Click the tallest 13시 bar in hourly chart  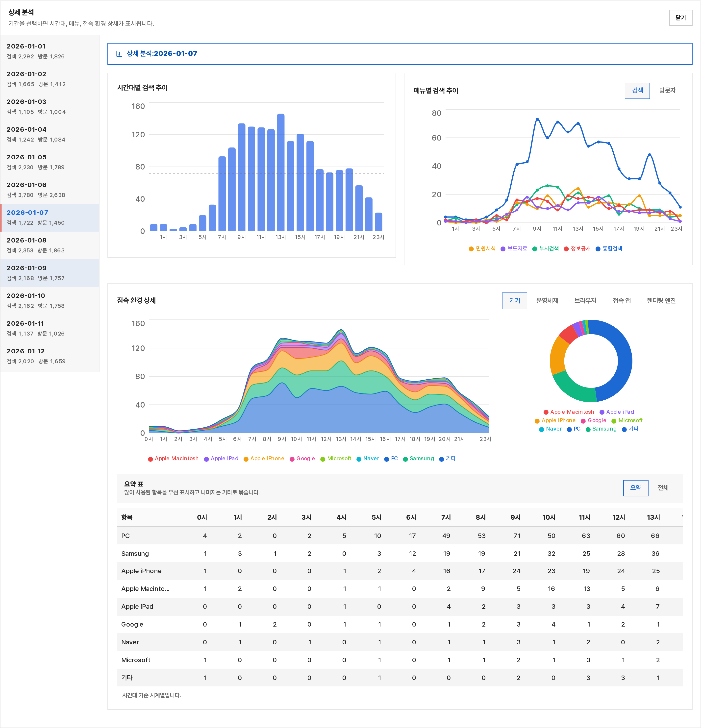coord(281,172)
